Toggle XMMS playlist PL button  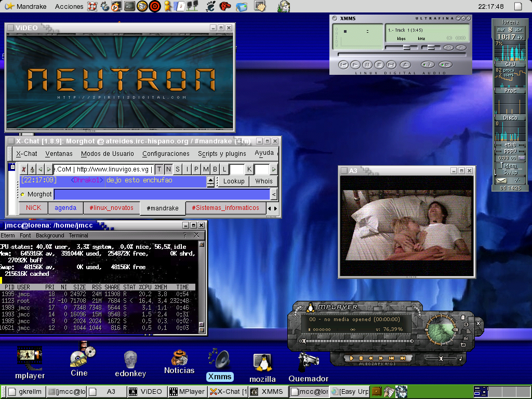(x=461, y=47)
